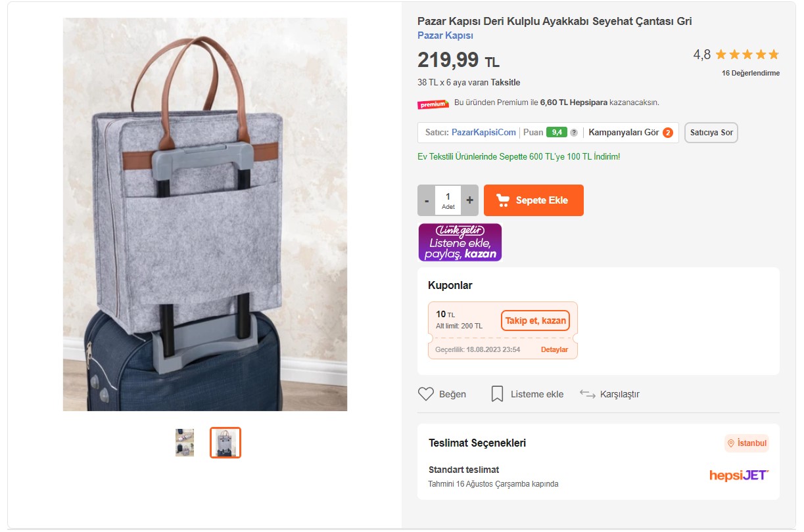This screenshot has height=532, width=804.
Task: Click the hepsiJET logo
Action: [739, 475]
